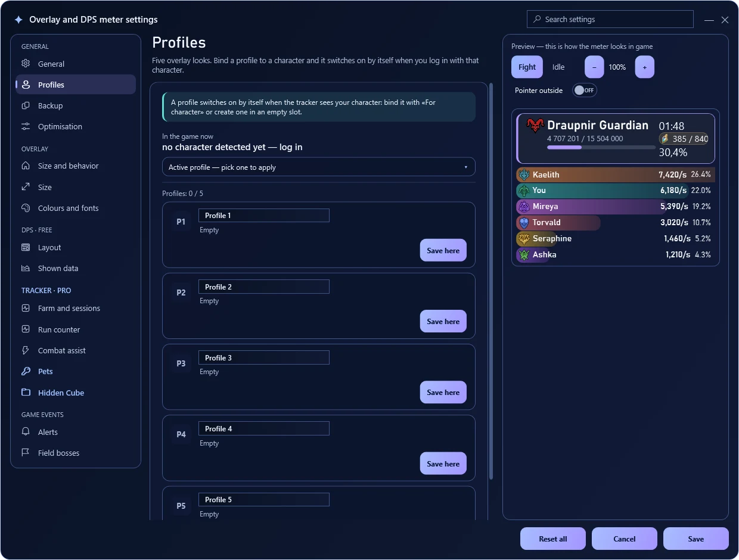Click the Shown data chart icon
Viewport: 739px width, 560px height.
point(26,268)
